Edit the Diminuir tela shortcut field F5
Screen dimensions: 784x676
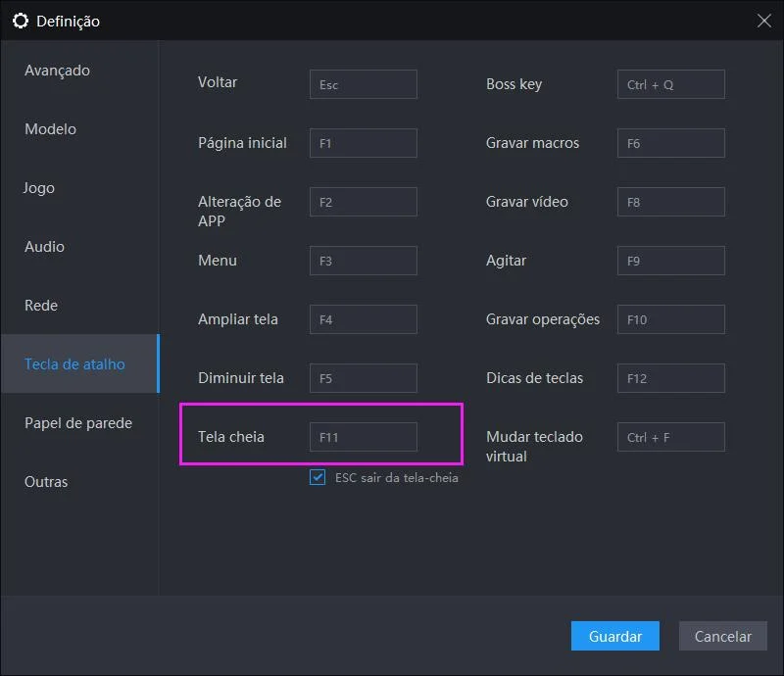coord(363,378)
